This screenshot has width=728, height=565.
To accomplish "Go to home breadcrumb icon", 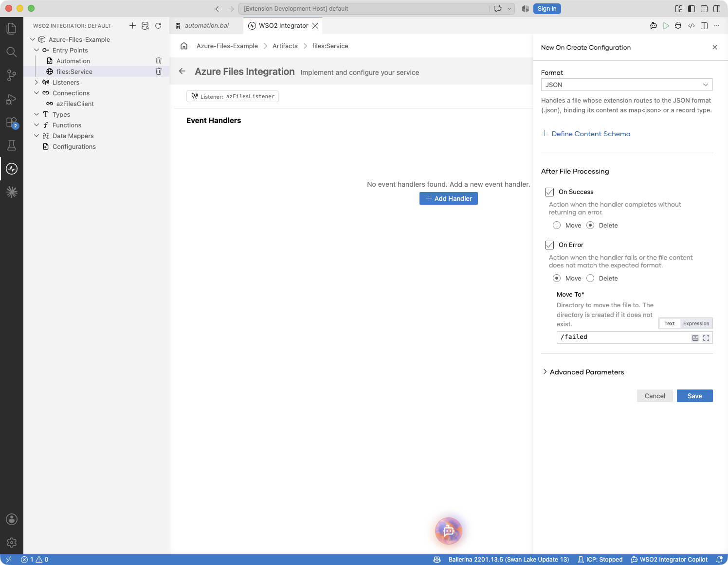I will click(184, 46).
